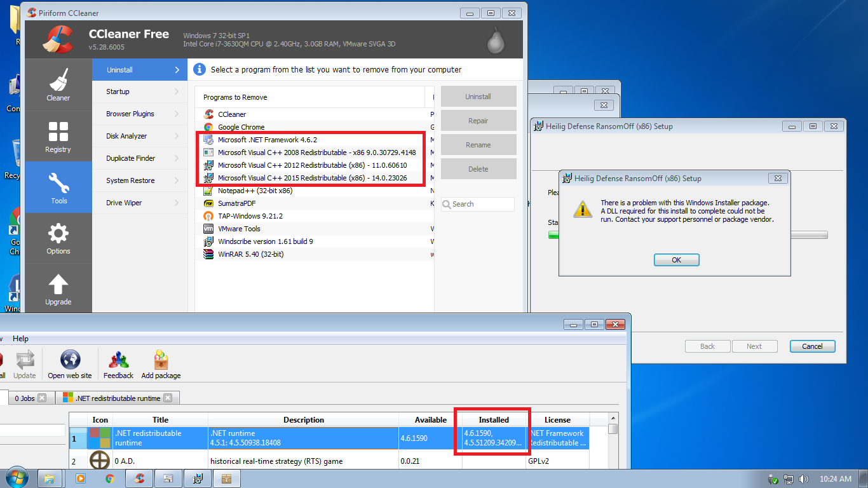Viewport: 868px width, 488px height.
Task: Click the Update toolbar icon in package manager
Action: 25,365
